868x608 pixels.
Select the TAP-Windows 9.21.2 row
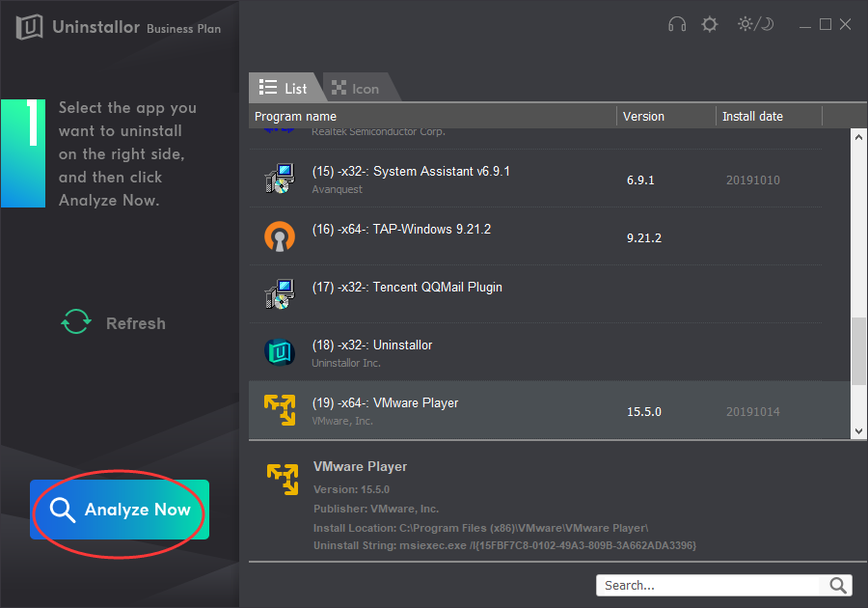(535, 236)
